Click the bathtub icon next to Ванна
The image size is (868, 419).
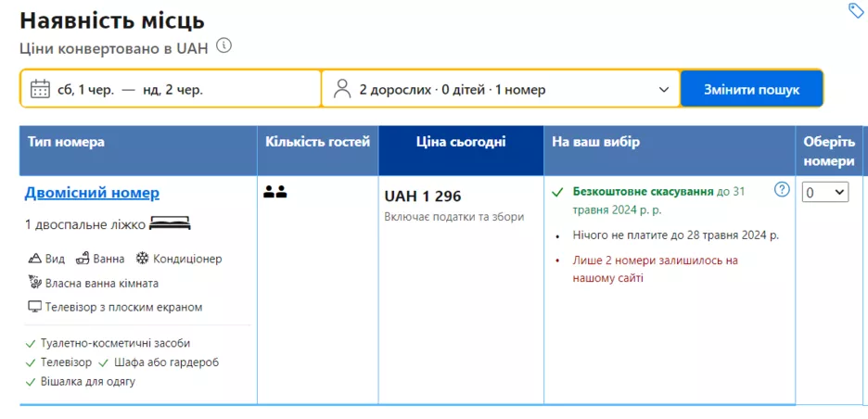pos(83,259)
